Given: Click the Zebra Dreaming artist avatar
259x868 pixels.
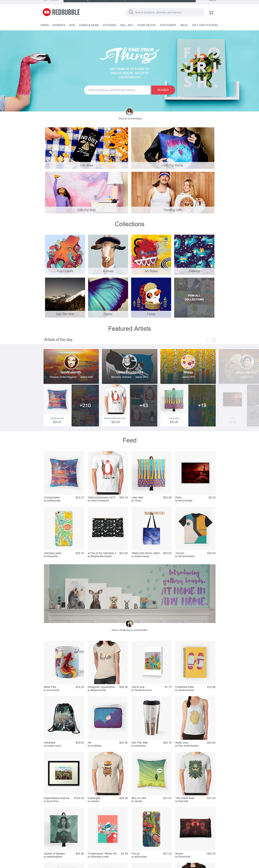Looking at the screenshot, I should click(x=129, y=623).
